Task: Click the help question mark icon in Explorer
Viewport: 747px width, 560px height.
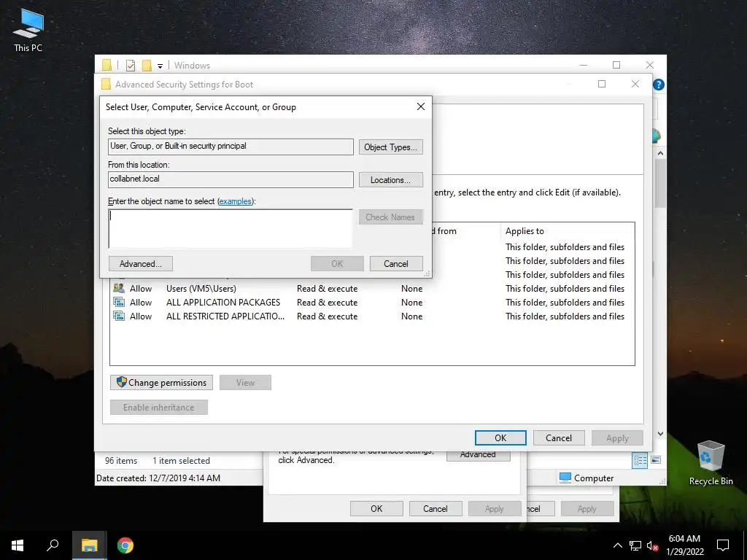Action: tap(659, 85)
